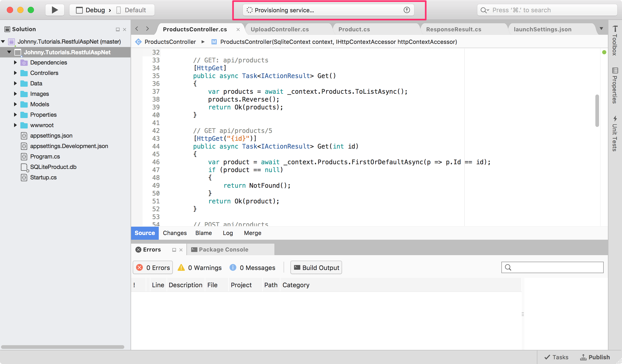
Task: Click the SQLiteProduct.db file icon
Action: tap(24, 167)
